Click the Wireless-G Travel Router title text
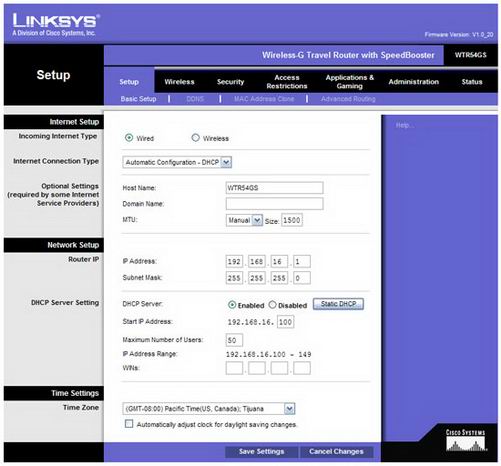Viewport: 501px width, 466px height. point(348,55)
